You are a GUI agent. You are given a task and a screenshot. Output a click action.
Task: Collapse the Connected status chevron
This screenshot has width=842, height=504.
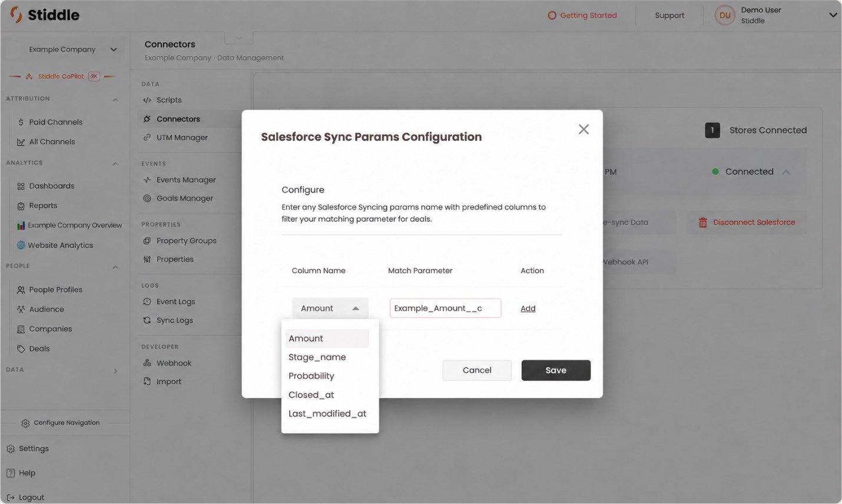(x=786, y=172)
